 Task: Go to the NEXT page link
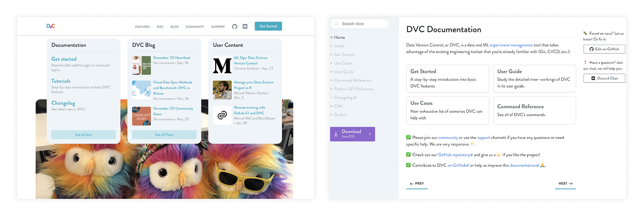565,183
